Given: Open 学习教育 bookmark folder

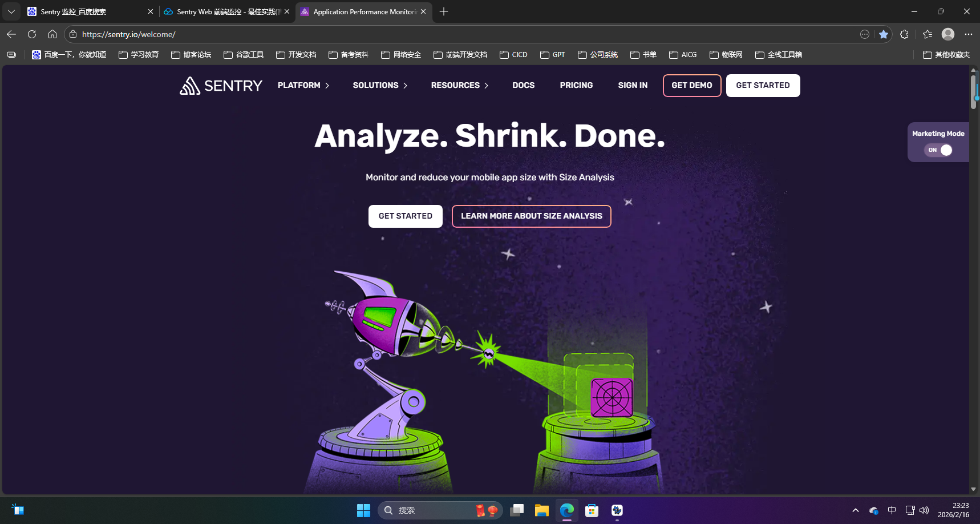Looking at the screenshot, I should [139, 55].
